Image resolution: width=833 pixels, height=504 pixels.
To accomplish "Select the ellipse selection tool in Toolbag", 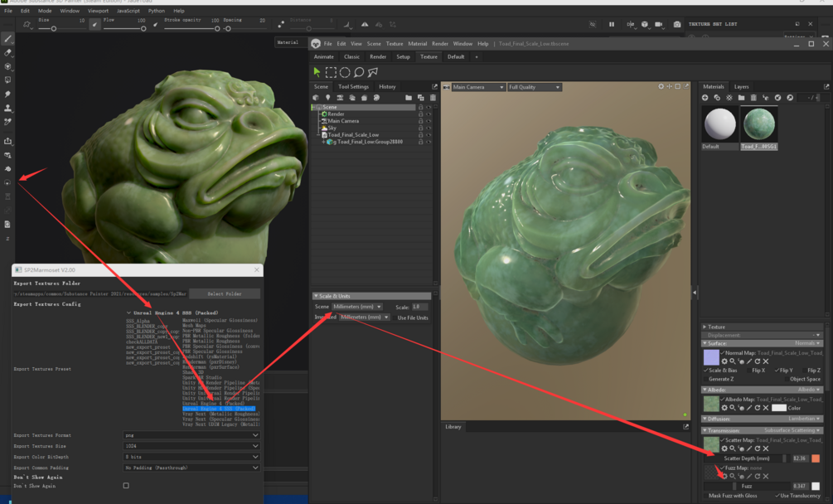I will (x=345, y=71).
